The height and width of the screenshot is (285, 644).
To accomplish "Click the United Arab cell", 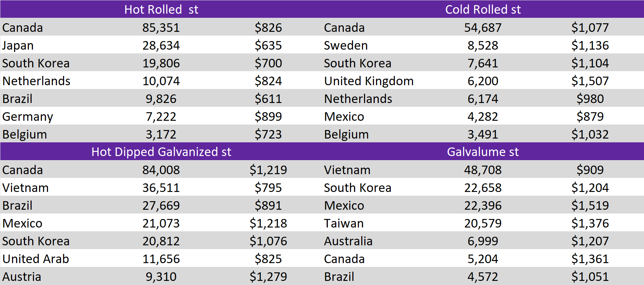I will tap(36, 259).
